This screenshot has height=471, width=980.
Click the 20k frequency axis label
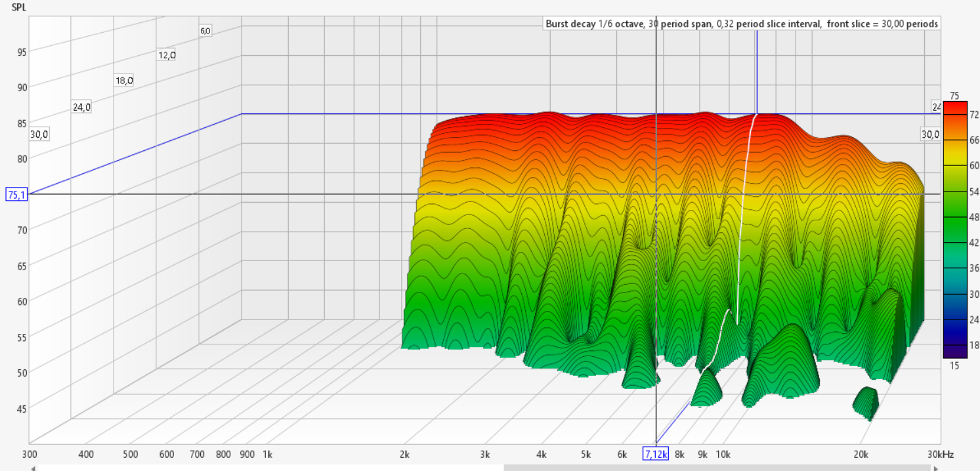click(861, 454)
